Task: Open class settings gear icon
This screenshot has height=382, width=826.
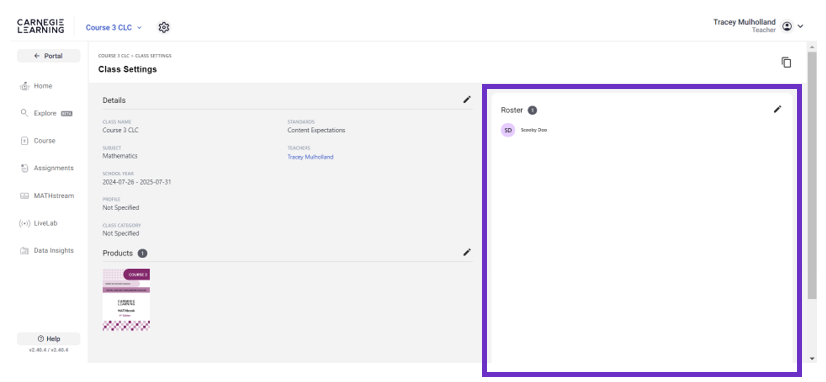Action: coord(164,27)
